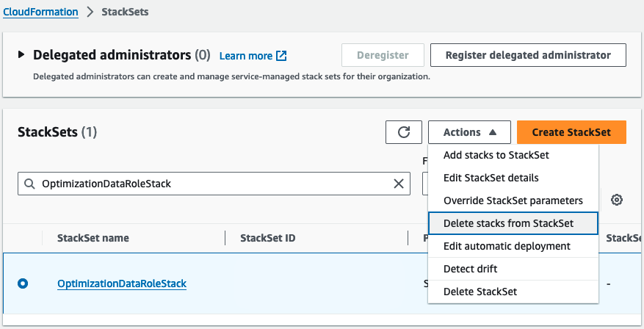Screen dimensions: 644x329
Task: Choose Edit StackSet details
Action: coord(513,178)
